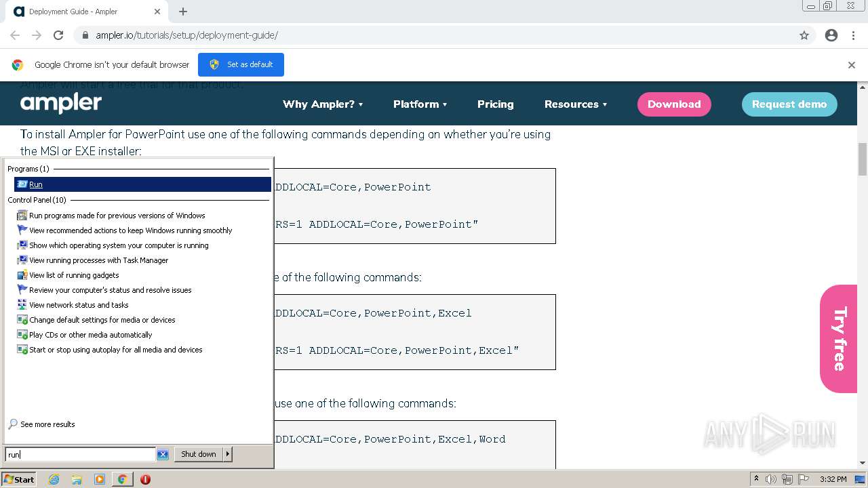Click the page vertical scrollbar thumb
This screenshot has width=868, height=488.
click(x=863, y=159)
